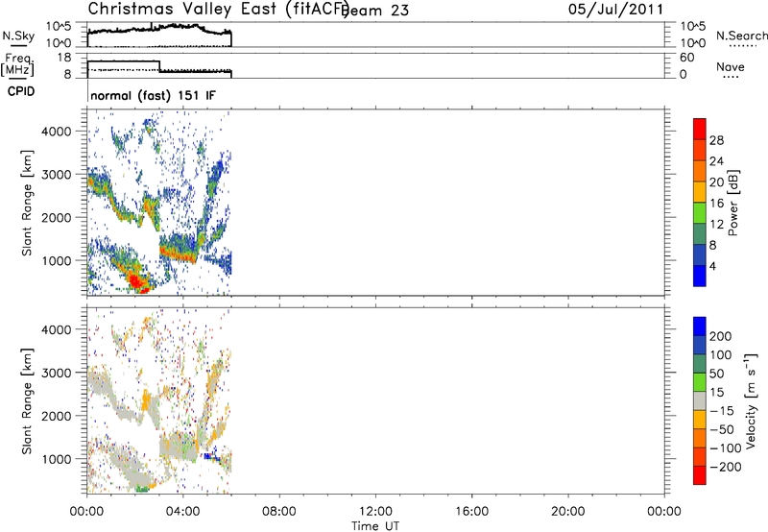Click the '4000' tick of power panel
This screenshot has width=768, height=532.
(x=57, y=132)
